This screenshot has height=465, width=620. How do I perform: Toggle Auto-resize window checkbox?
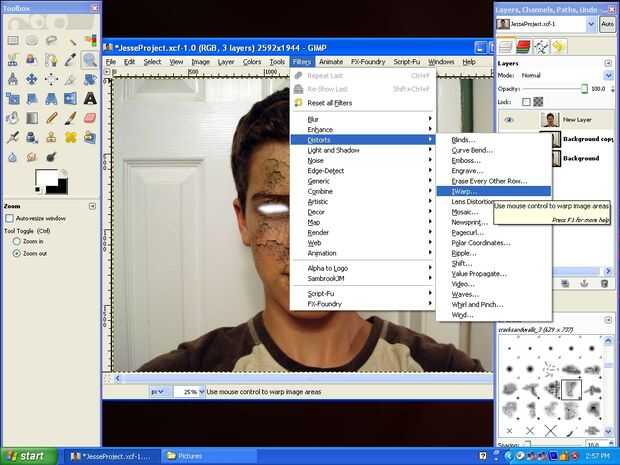(x=9, y=218)
